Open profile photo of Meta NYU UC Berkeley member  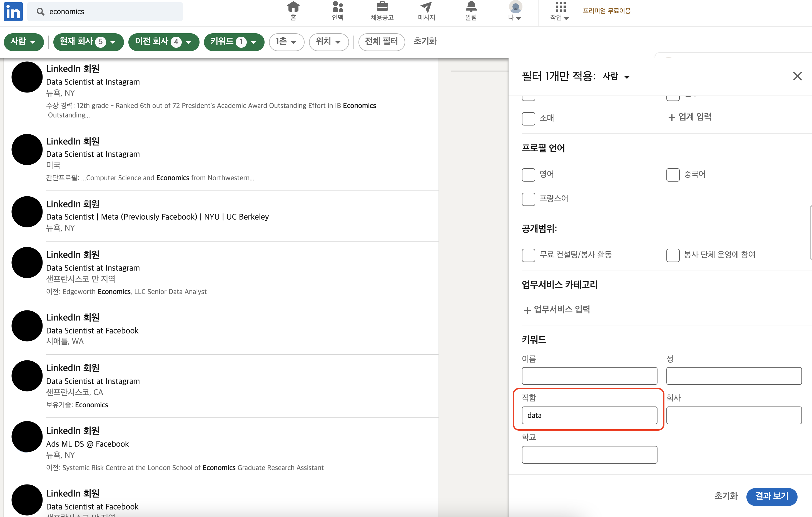coord(27,212)
